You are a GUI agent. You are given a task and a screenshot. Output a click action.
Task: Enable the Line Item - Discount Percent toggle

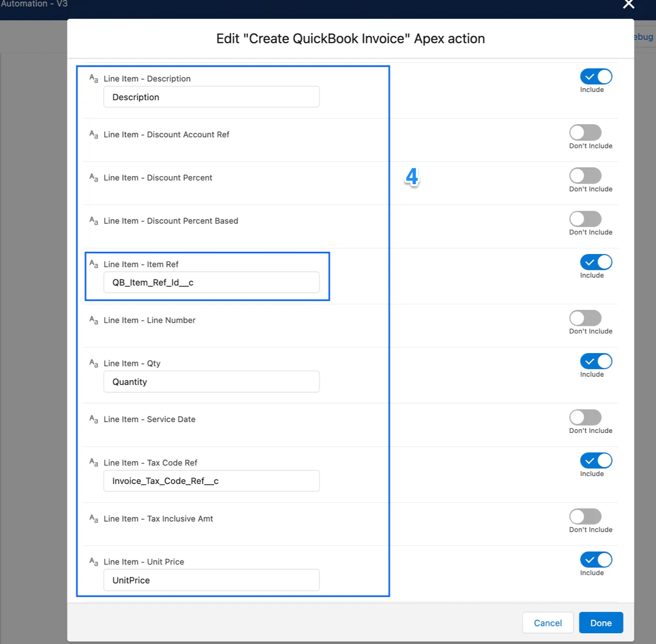585,176
